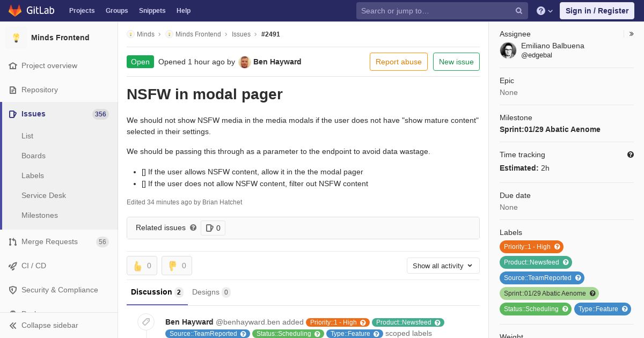Click Ben Hayward's avatar in the header
Viewport: 644px width, 338px height.
pos(245,62)
